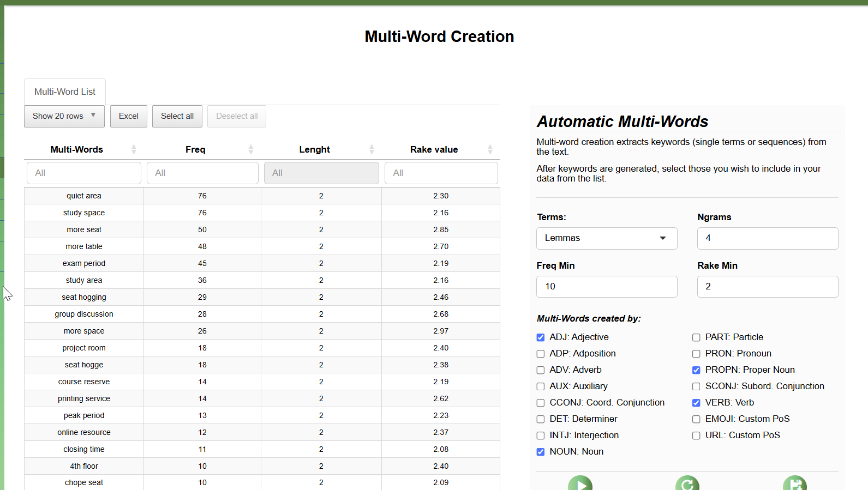Open the Show 20 rows dropdown

(x=64, y=116)
